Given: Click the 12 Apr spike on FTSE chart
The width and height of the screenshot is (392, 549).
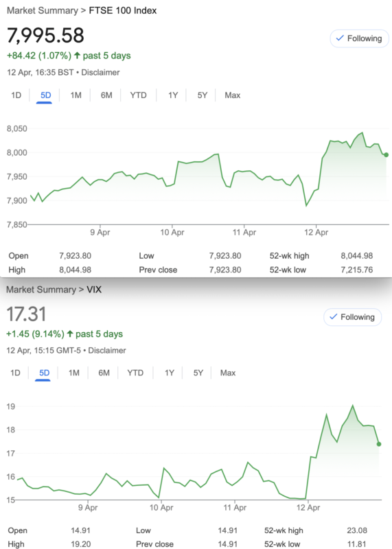Looking at the screenshot, I should [x=362, y=132].
